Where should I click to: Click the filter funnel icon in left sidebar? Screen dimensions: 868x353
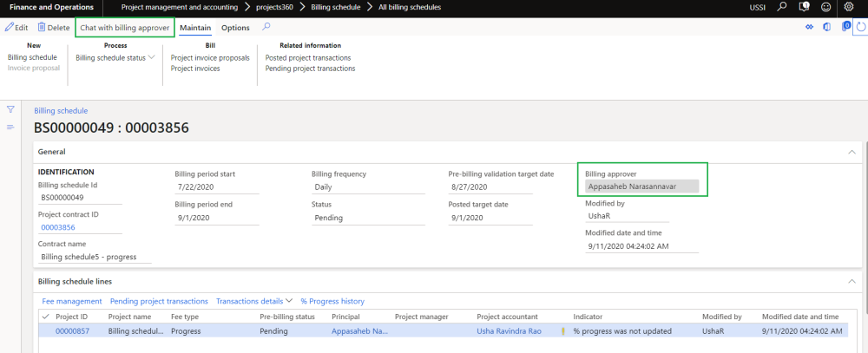coord(10,109)
